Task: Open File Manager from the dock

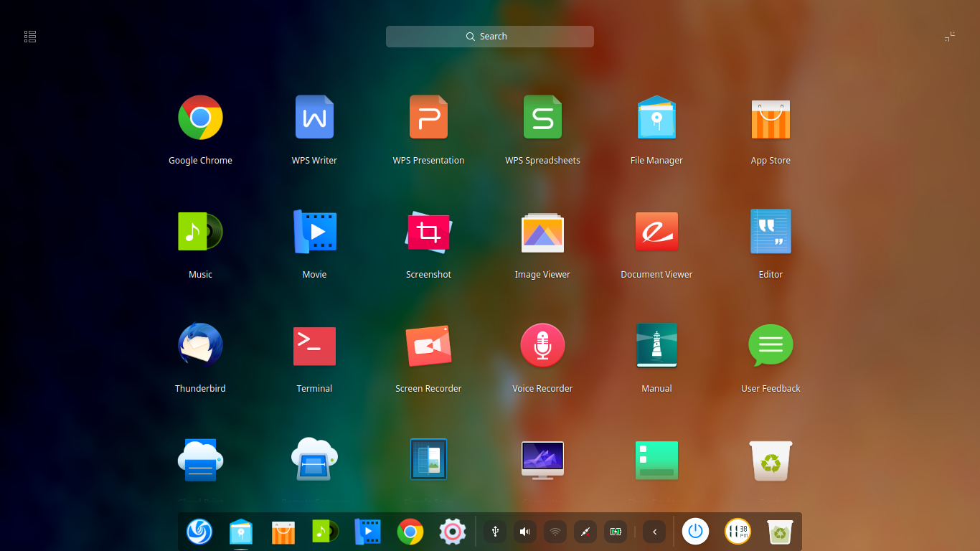Action: pyautogui.click(x=241, y=532)
